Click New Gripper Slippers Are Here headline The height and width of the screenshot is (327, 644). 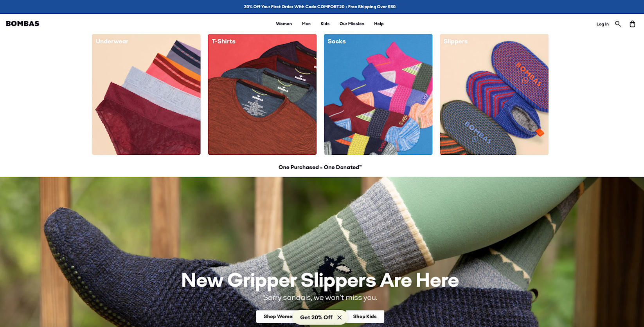tap(320, 280)
